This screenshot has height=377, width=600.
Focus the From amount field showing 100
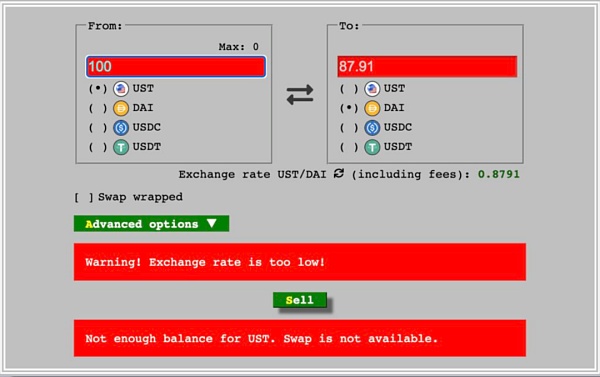tap(176, 67)
